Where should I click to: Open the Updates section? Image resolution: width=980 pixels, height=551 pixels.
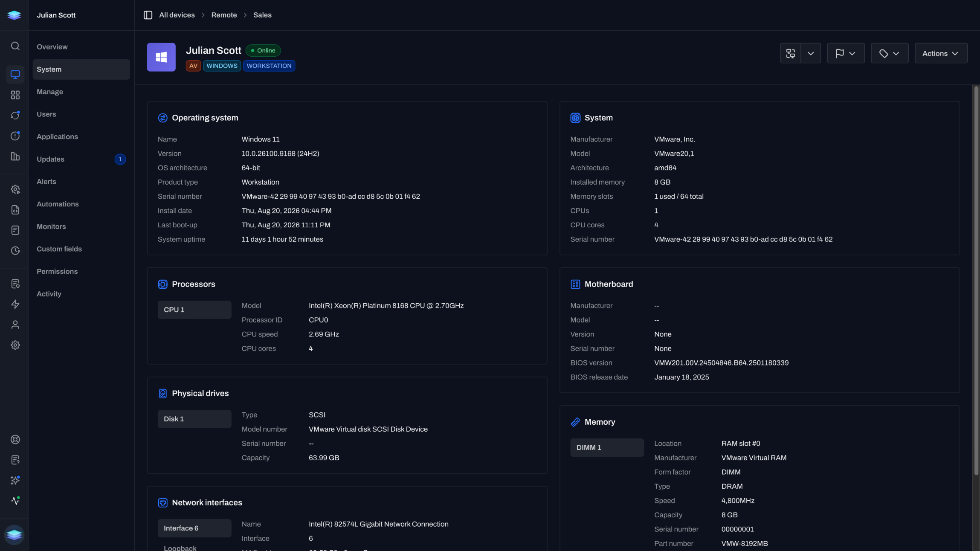point(81,159)
